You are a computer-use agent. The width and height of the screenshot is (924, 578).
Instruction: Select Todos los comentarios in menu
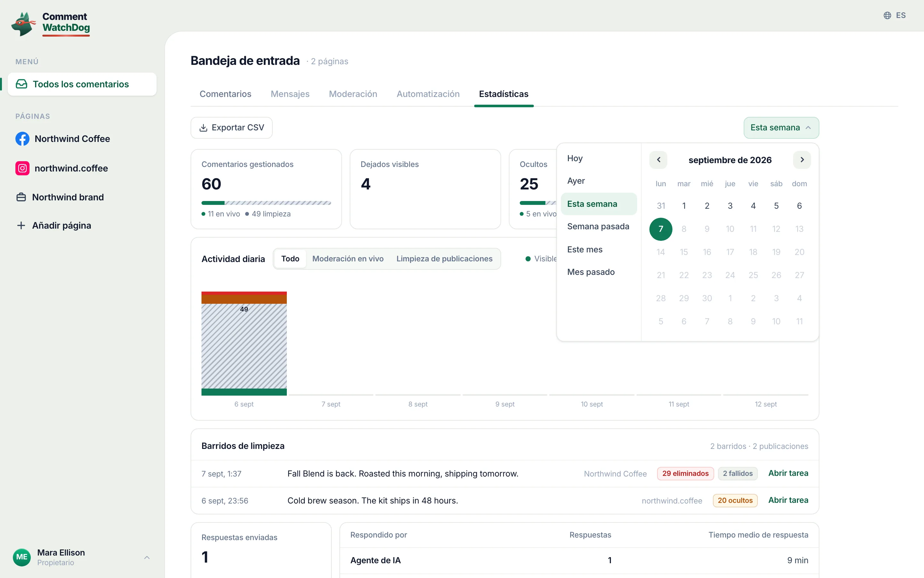click(x=82, y=84)
